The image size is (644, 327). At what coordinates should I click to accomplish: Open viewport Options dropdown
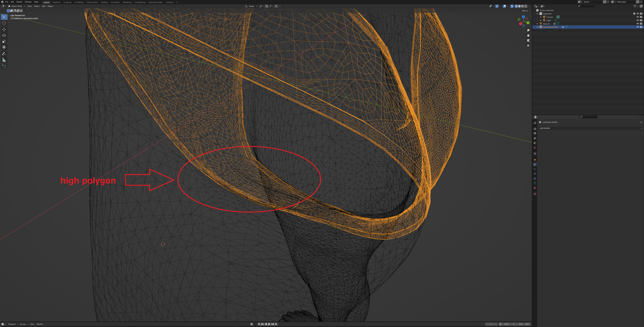click(526, 11)
